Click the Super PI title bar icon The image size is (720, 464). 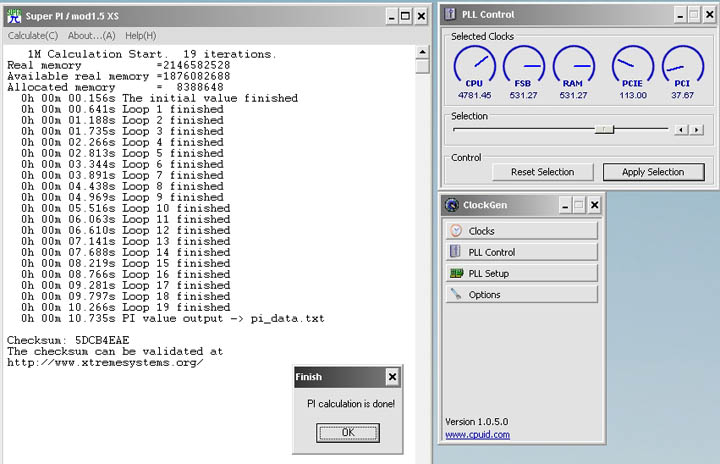(x=14, y=16)
